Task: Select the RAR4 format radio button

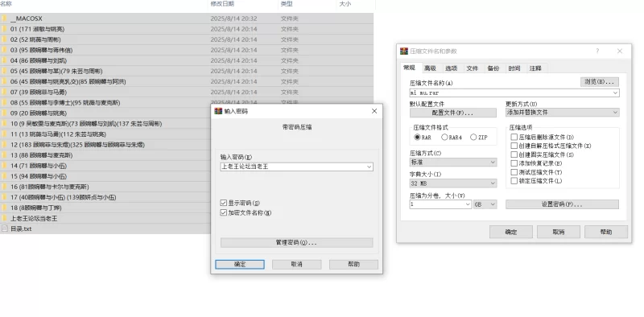Action: tap(444, 137)
